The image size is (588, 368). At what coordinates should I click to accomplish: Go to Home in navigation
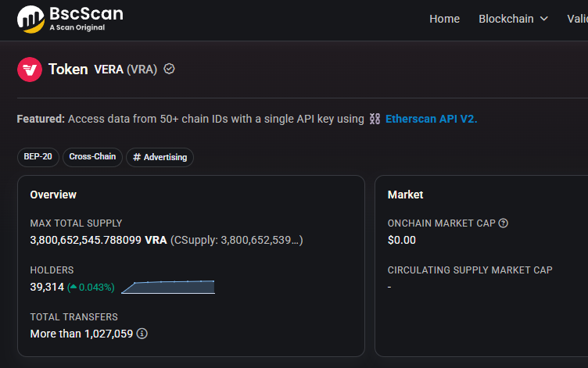(444, 19)
